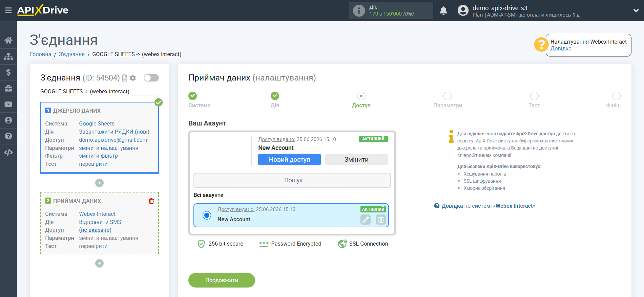Add step below the data receiver

pyautogui.click(x=99, y=263)
